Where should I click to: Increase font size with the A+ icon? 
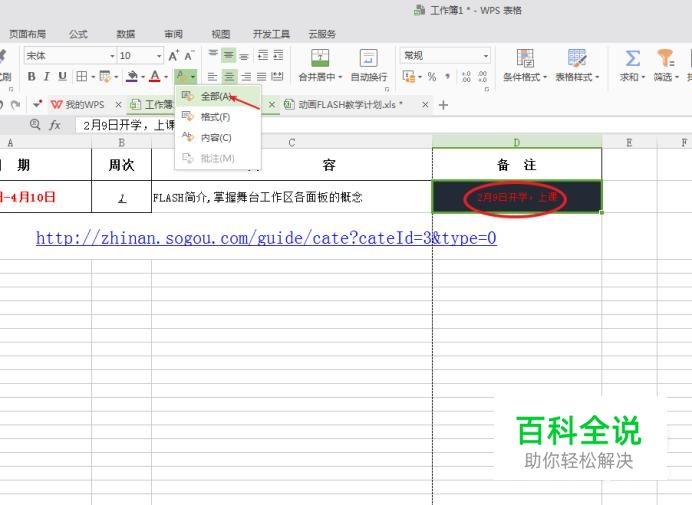pos(173,56)
